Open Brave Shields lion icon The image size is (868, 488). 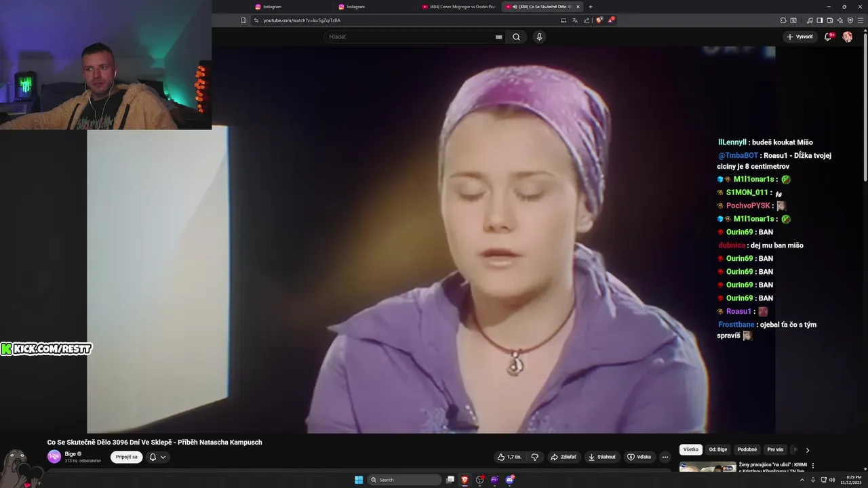tap(599, 20)
